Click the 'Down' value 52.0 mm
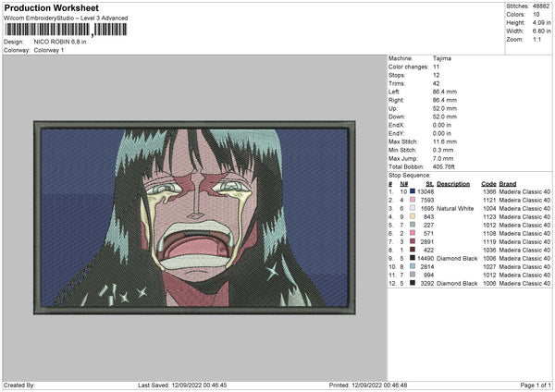The height and width of the screenshot is (392, 555). [x=445, y=116]
